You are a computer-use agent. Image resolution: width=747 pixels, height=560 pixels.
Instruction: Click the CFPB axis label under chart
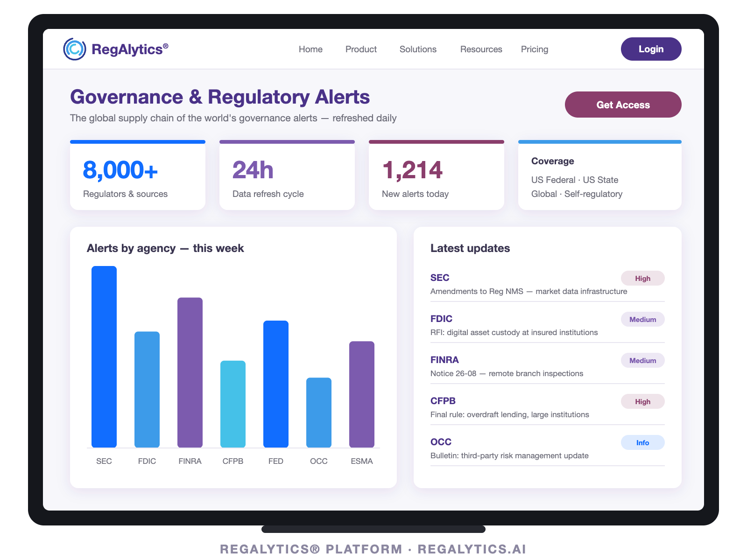click(x=233, y=461)
